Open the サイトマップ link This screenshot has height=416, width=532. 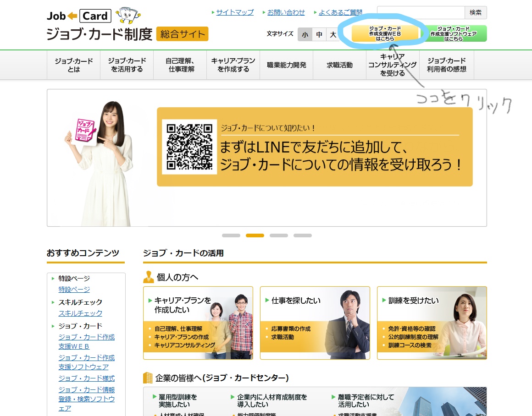(235, 12)
